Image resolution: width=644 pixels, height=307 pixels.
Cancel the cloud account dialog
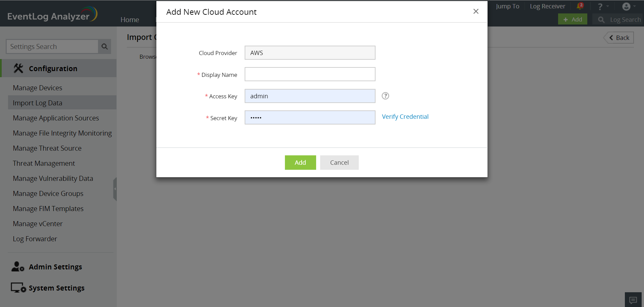click(x=339, y=162)
